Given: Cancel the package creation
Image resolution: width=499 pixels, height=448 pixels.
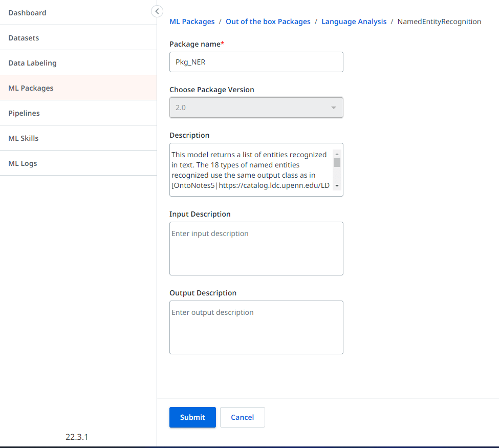Looking at the screenshot, I should point(243,417).
